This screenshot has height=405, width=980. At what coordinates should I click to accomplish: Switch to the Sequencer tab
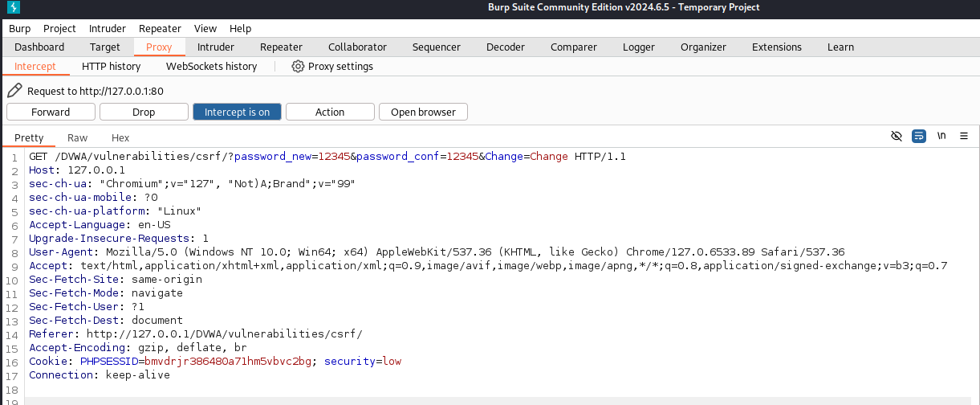[437, 47]
